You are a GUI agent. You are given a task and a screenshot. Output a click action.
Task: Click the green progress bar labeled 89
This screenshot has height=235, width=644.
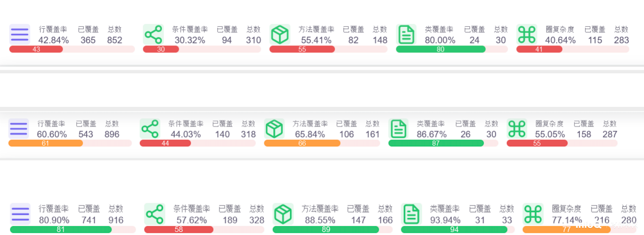tap(325, 230)
